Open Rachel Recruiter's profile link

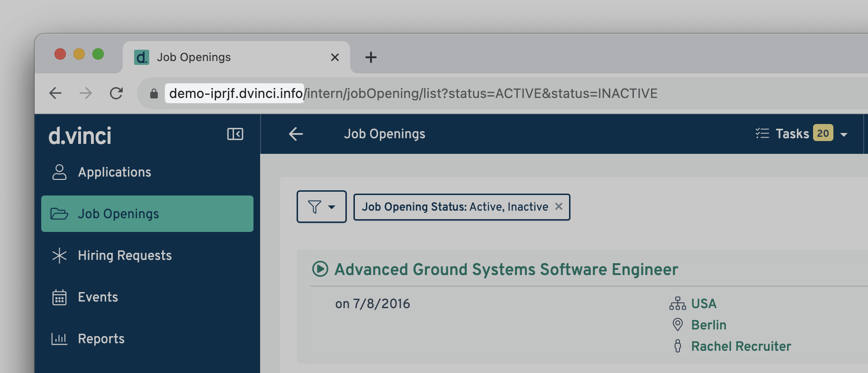pyautogui.click(x=741, y=346)
